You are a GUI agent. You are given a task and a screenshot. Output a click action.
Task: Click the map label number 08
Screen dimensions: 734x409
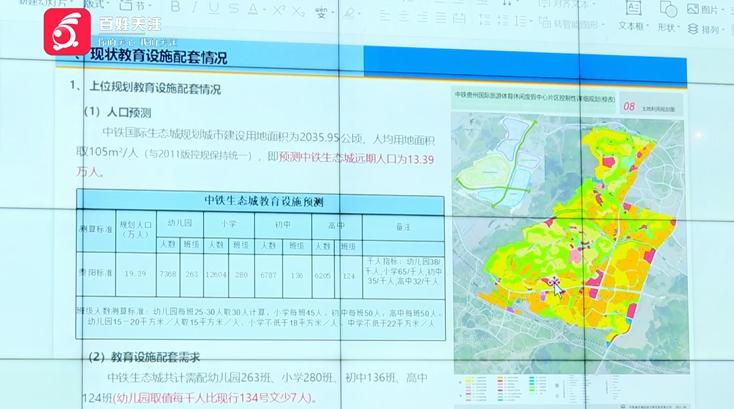[629, 107]
